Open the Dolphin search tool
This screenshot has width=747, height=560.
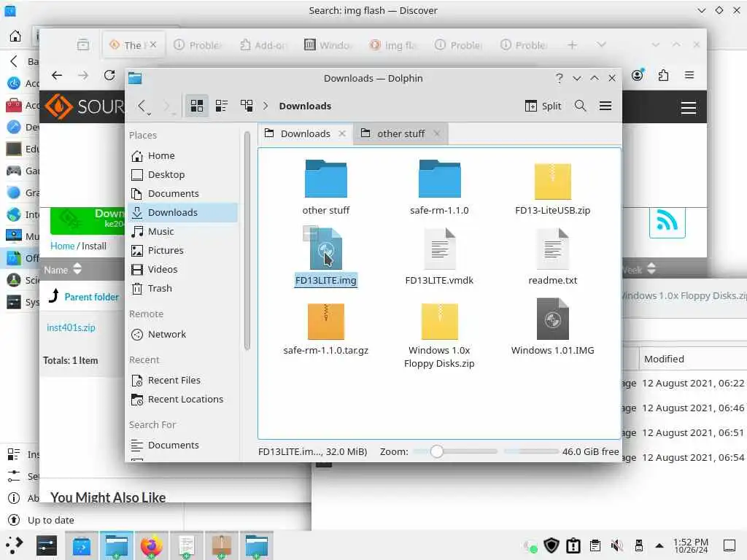click(x=580, y=106)
